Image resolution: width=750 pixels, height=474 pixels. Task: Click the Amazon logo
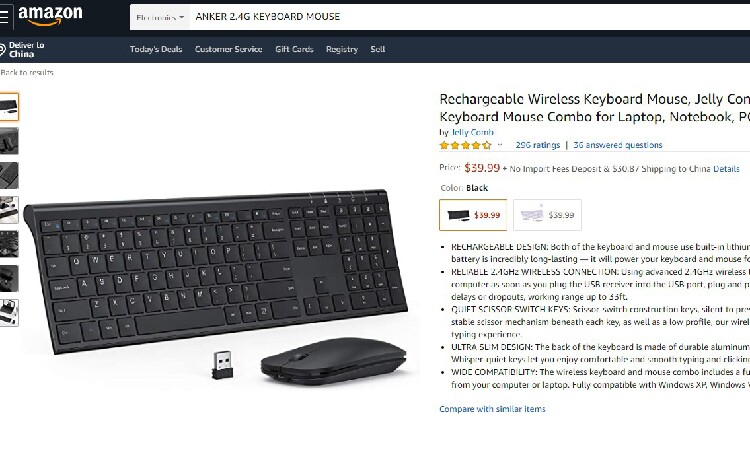pos(50,16)
